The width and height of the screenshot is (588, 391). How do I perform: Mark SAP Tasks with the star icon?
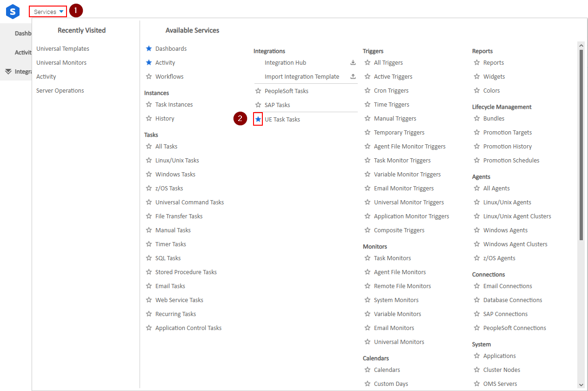point(258,105)
